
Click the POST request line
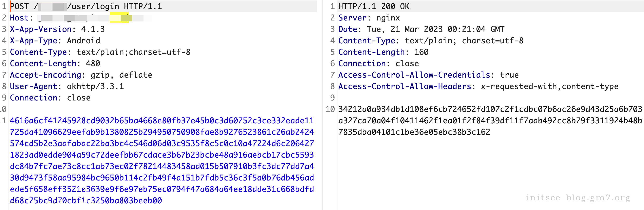[86, 6]
